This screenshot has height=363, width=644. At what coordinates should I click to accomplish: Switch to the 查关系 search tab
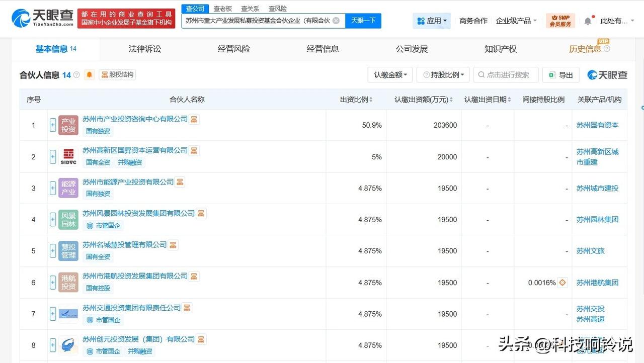click(250, 9)
